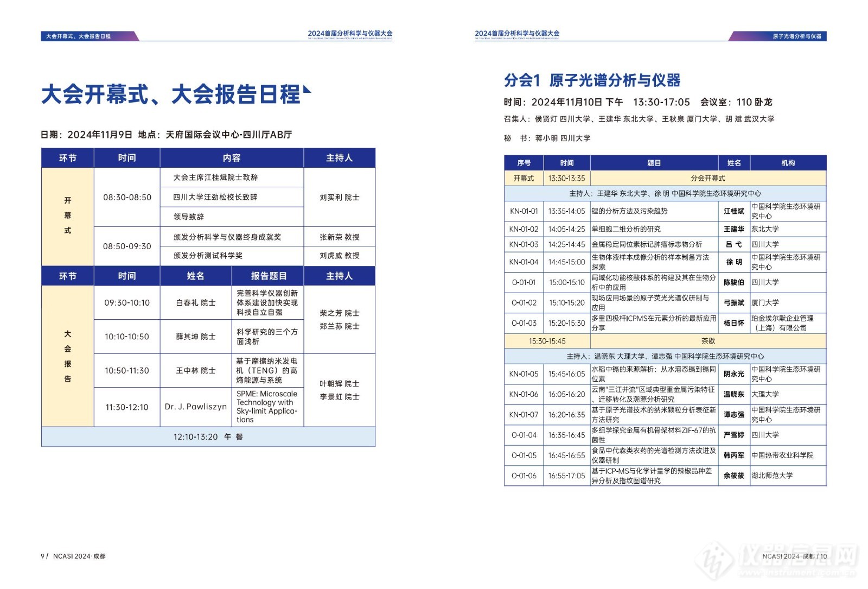Screen dimensions: 868x589
Task: Select the cell KN-01-06
Action: 524,394
